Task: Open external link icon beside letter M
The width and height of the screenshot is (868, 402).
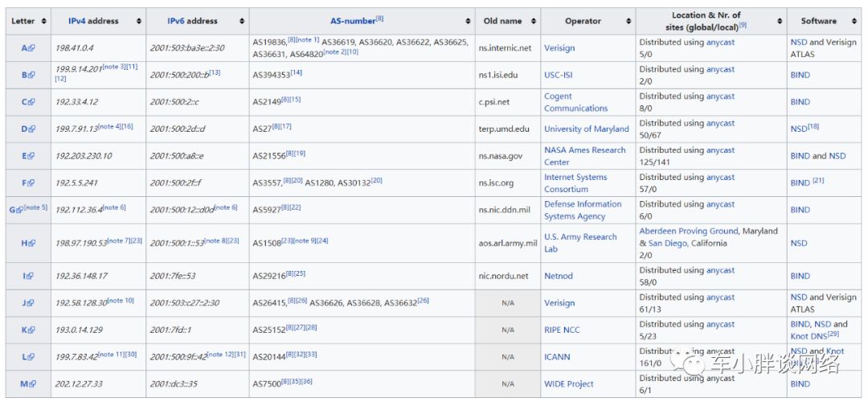Action: tap(32, 384)
